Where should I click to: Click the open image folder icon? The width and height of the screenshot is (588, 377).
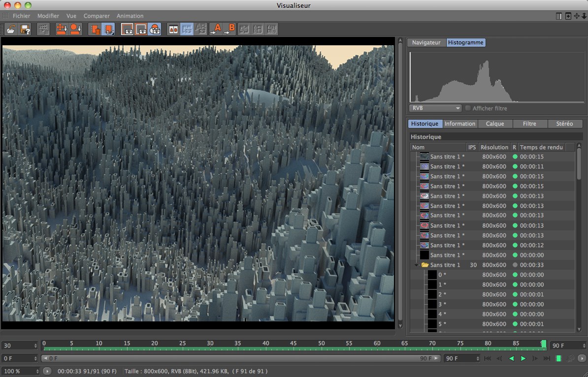(11, 29)
